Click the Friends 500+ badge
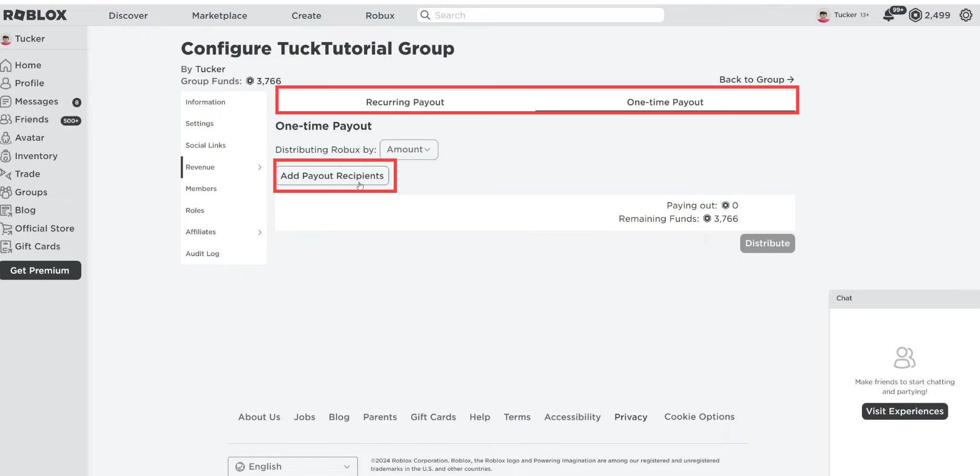Viewport: 980px width, 476px height. [x=71, y=121]
